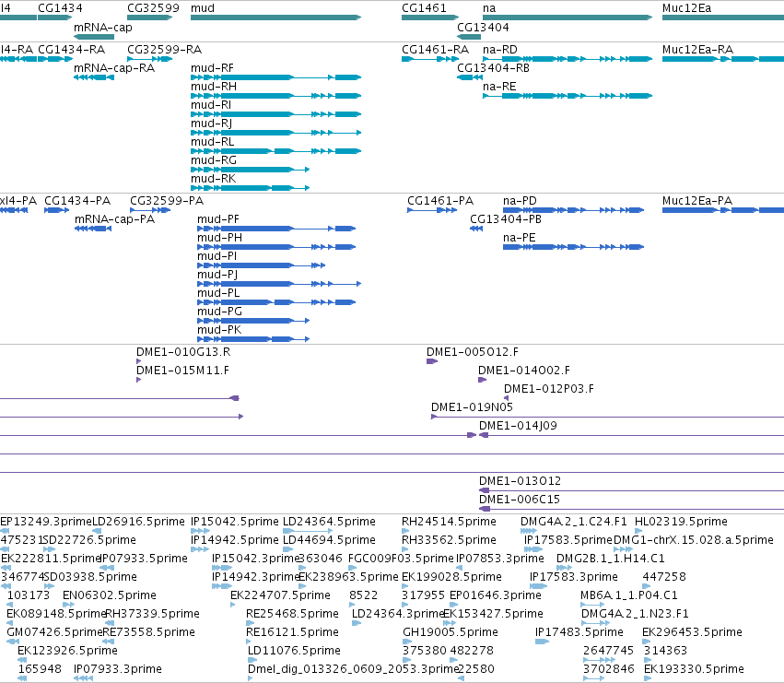Image resolution: width=784 pixels, height=683 pixels.
Task: Click the CG32599-RA transcript
Action: (149, 59)
